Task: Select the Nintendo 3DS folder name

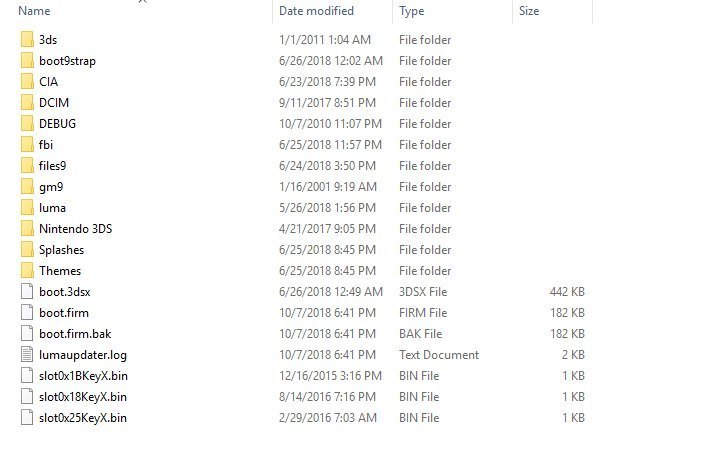Action: point(76,229)
